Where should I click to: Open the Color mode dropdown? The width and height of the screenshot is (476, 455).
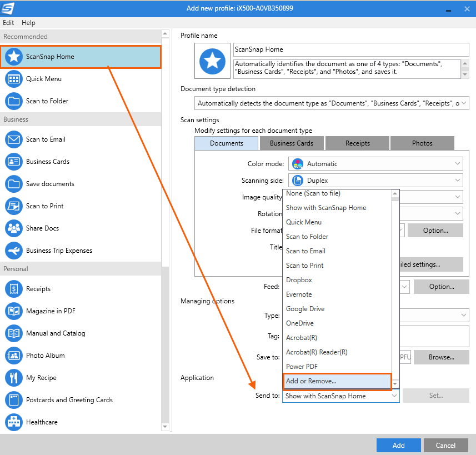[x=375, y=164]
